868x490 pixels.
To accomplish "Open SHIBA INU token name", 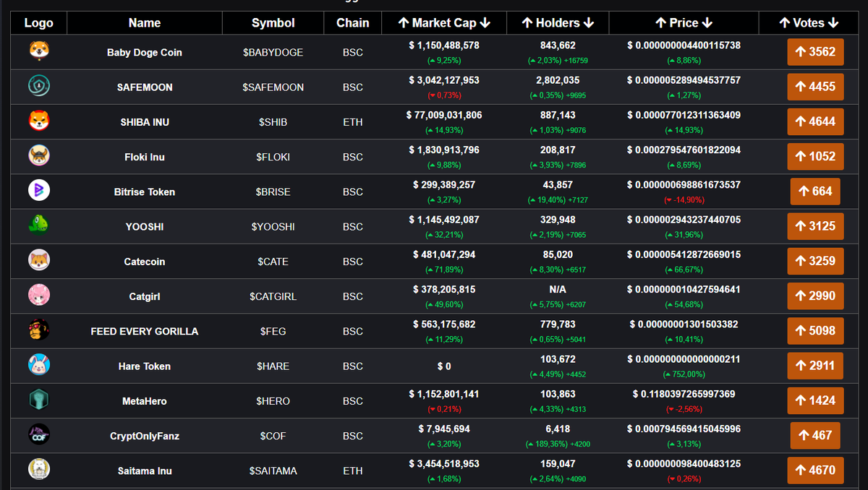I will point(145,122).
